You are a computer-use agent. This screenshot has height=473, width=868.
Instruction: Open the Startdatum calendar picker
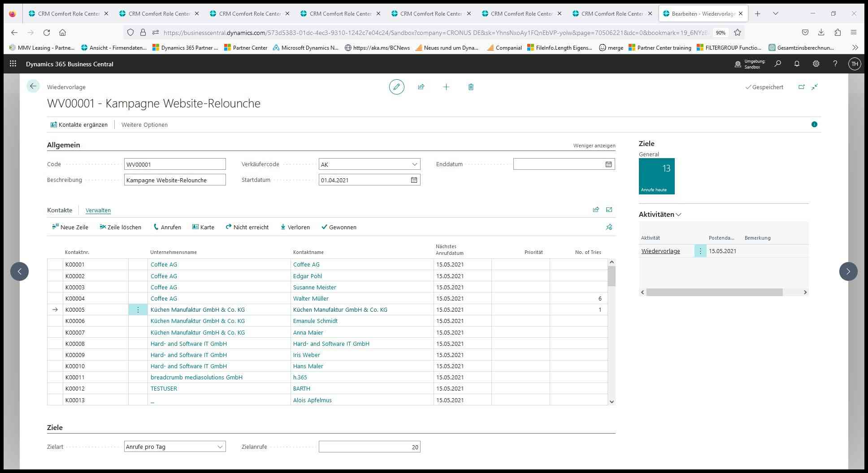[x=414, y=180]
